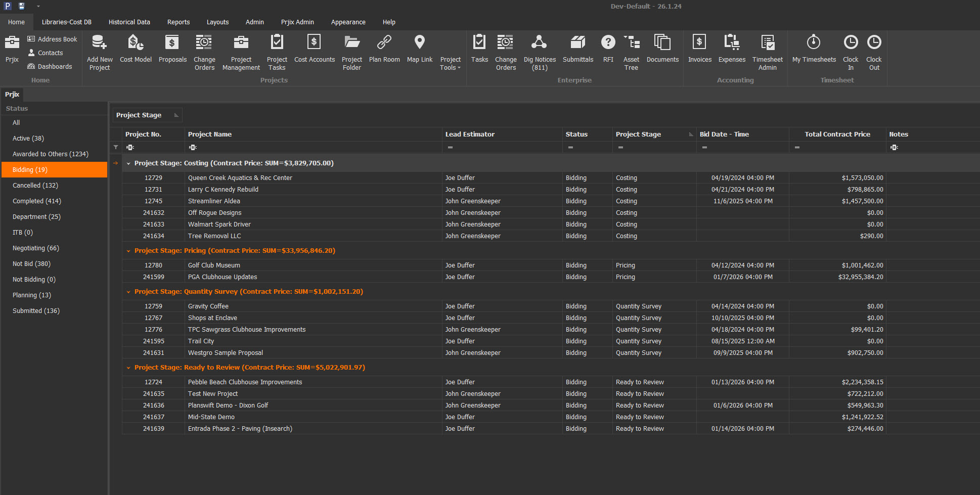Viewport: 980px width, 495px height.
Task: Open the Libraries-Cost DB tab
Action: click(67, 22)
